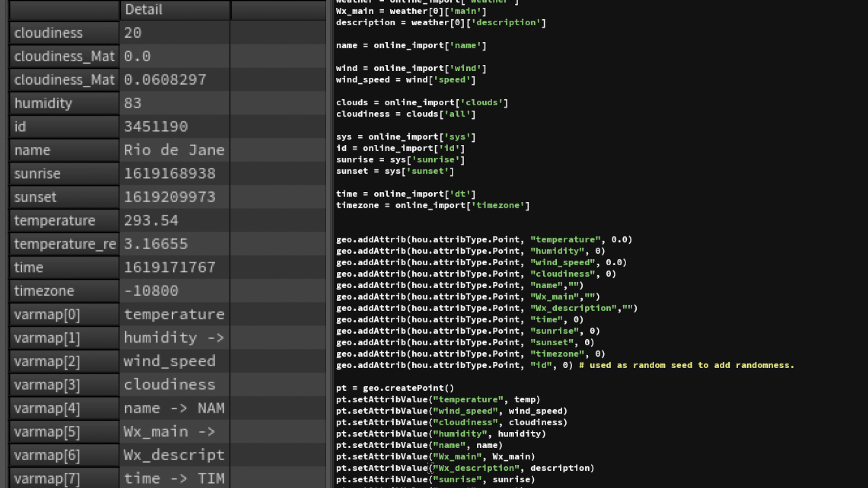
Task: Select the varmap[6] Wx_descript value cell
Action: tap(175, 455)
